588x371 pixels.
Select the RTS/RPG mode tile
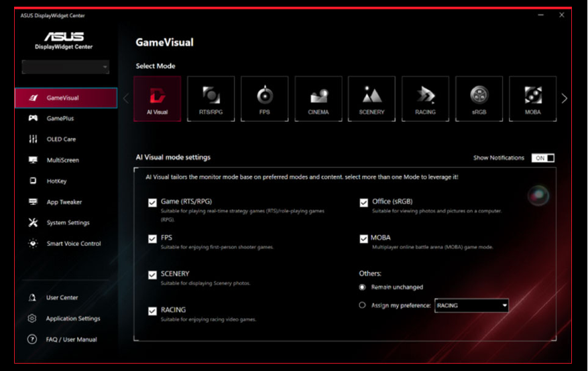(211, 99)
